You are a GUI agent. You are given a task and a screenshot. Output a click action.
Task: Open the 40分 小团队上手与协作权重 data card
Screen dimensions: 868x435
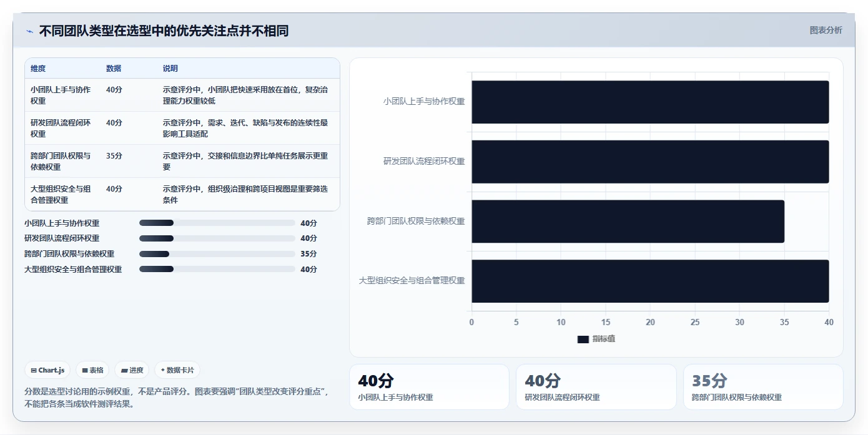(429, 387)
